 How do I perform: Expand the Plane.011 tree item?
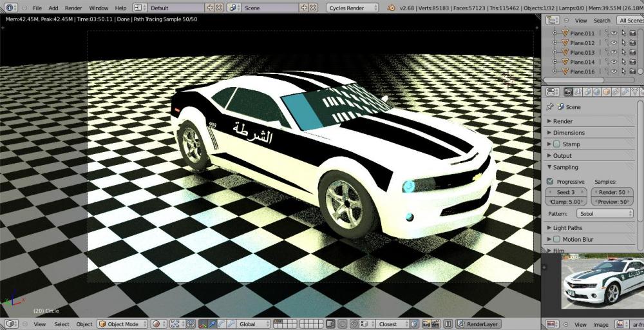point(555,34)
